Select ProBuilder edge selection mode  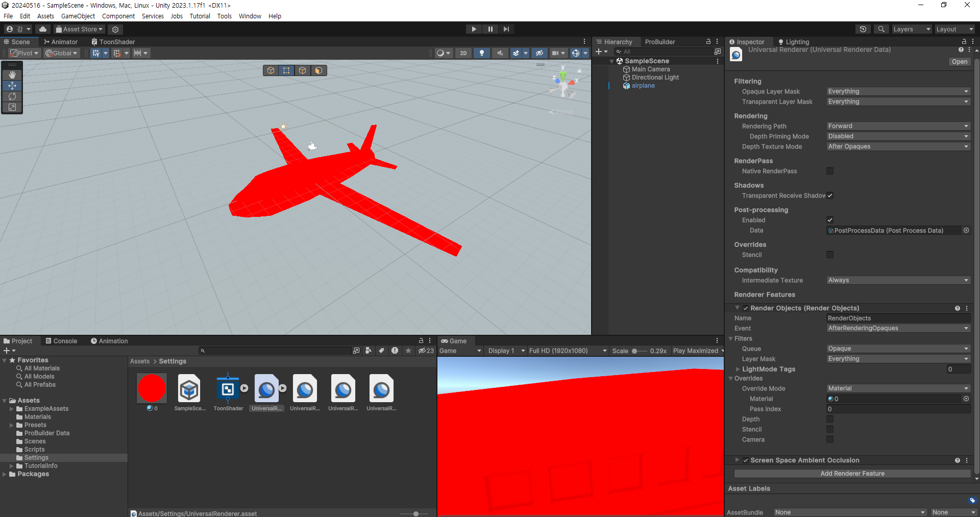click(x=303, y=70)
